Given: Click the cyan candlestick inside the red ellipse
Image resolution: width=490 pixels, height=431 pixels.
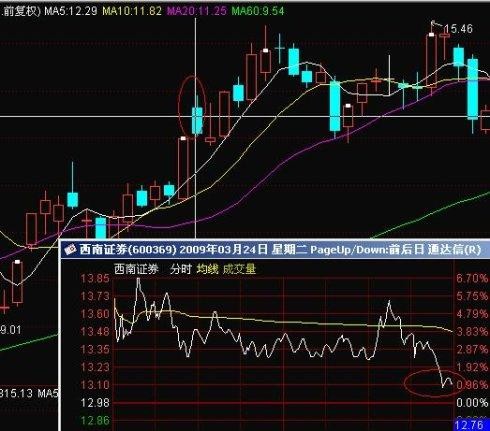Looking at the screenshot, I should tap(197, 120).
